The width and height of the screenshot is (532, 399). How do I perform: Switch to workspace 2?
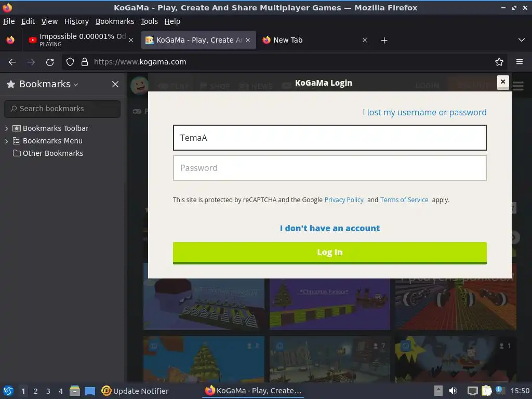36,392
